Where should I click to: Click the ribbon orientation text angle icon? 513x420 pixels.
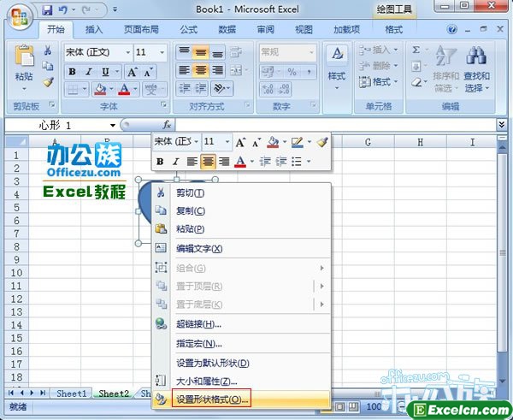[x=219, y=88]
